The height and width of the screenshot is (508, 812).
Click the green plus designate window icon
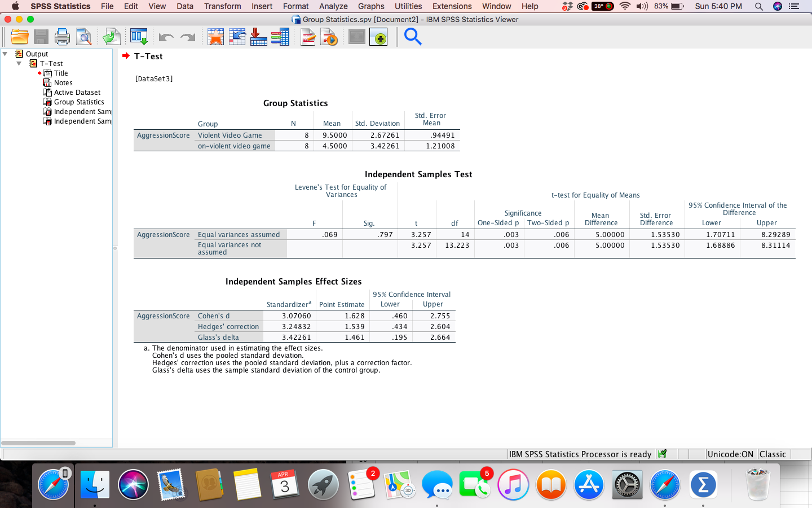click(378, 37)
